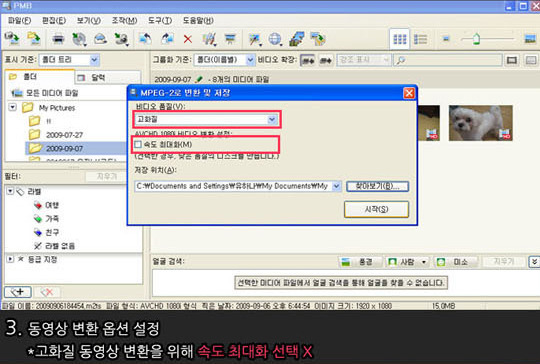Switch to the 폴더 tab
Screen dimensions: 540x364
[40, 76]
